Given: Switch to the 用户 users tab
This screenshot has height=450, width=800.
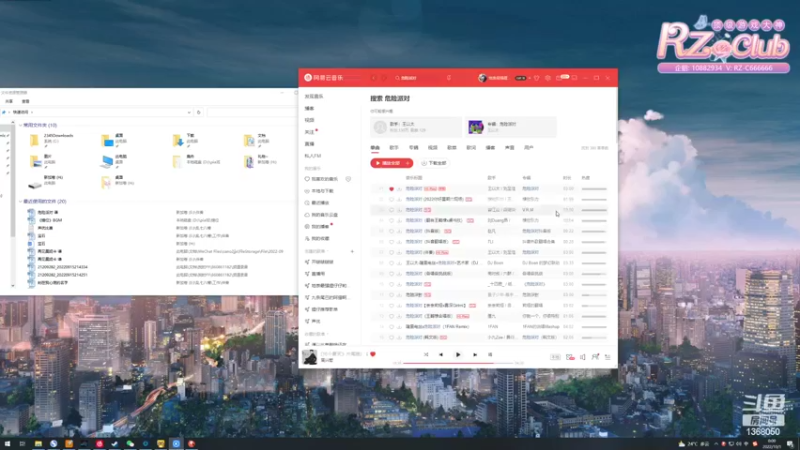Looking at the screenshot, I should 529,147.
